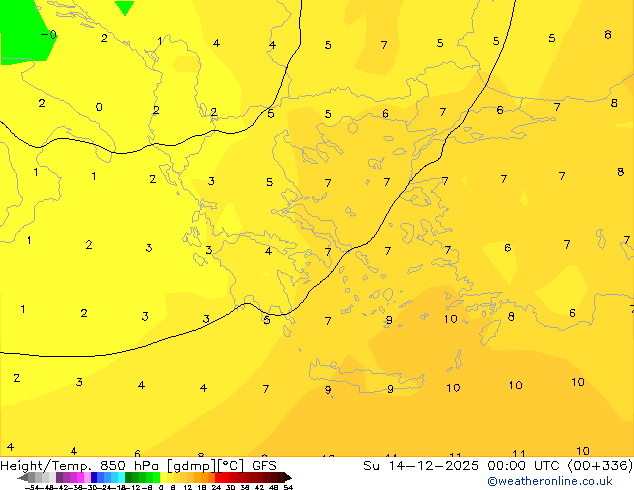
Task: Pick the bright red legend swatch at 24
Action: pyautogui.click(x=218, y=477)
